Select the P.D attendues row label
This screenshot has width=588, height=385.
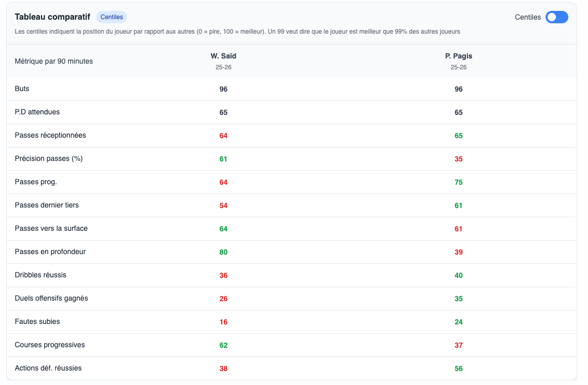point(37,112)
